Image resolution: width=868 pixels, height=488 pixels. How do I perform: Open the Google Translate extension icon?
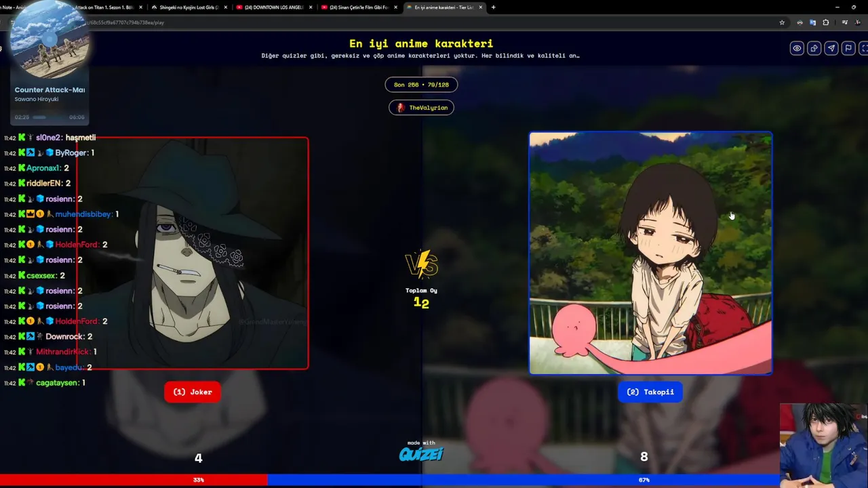point(812,22)
